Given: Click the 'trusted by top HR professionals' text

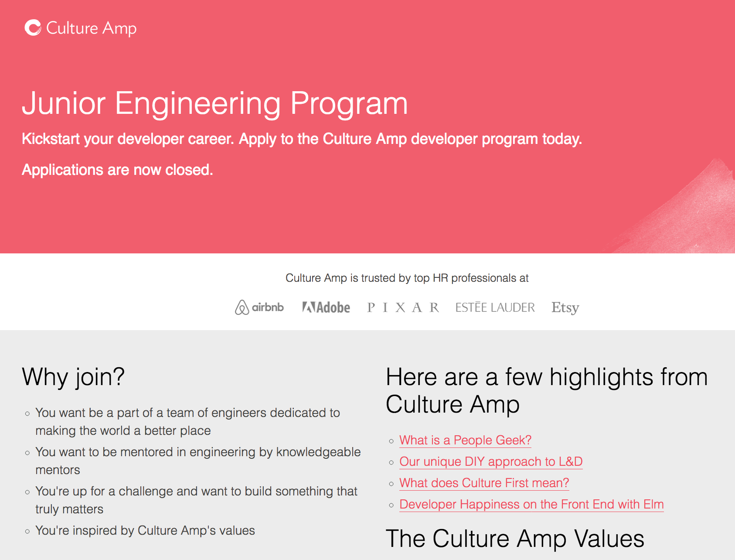Looking at the screenshot, I should point(407,278).
